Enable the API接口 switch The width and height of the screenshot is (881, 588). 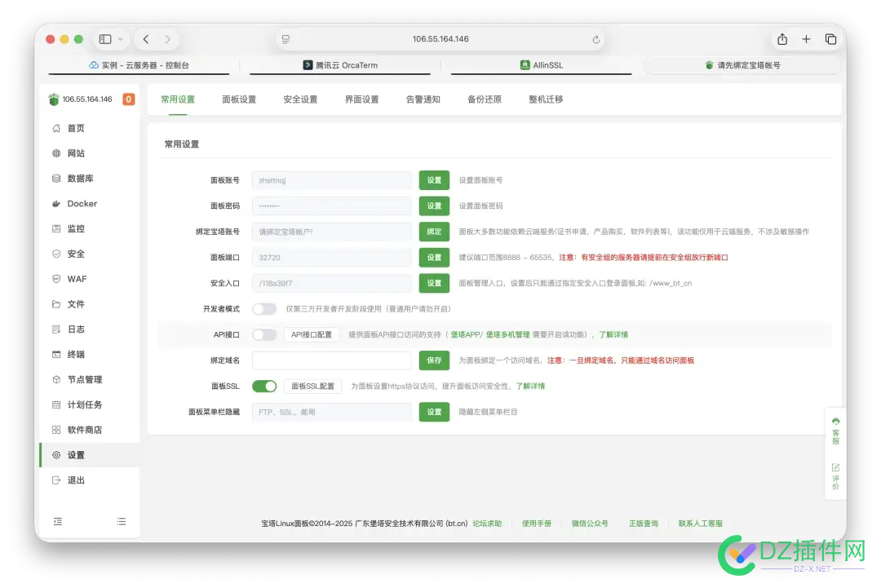click(264, 334)
